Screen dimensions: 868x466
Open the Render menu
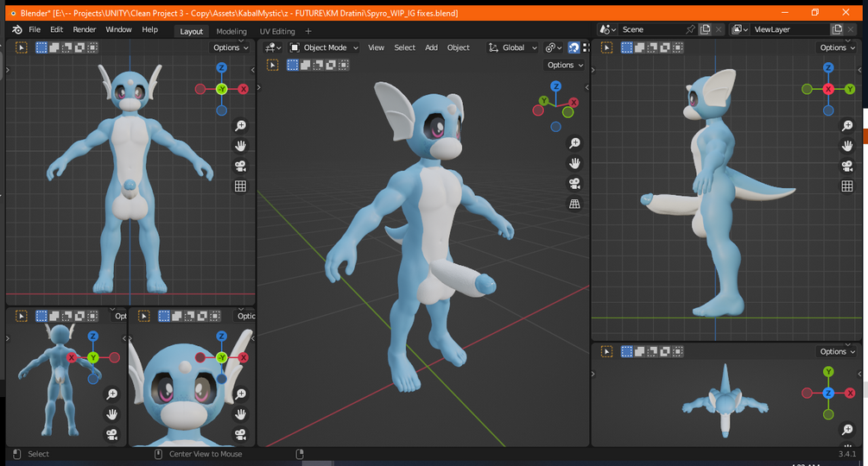coord(84,30)
